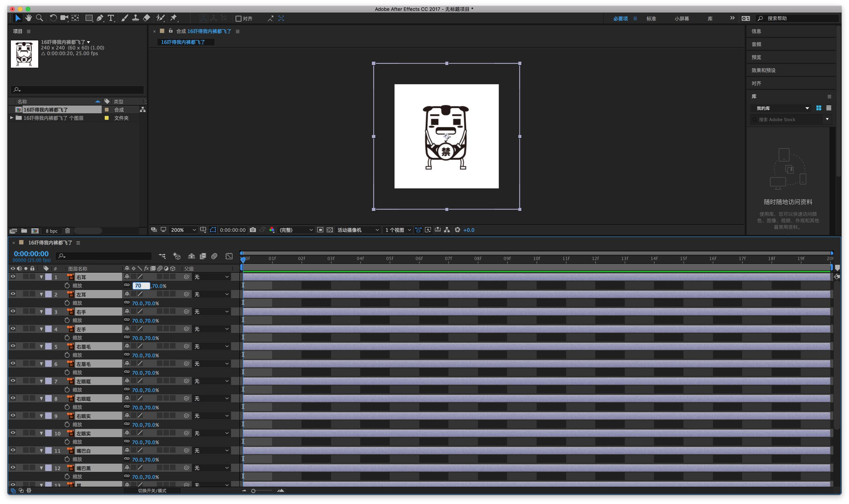849x504 pixels.
Task: Hide the 右耳 layer with eye icon
Action: pyautogui.click(x=13, y=277)
